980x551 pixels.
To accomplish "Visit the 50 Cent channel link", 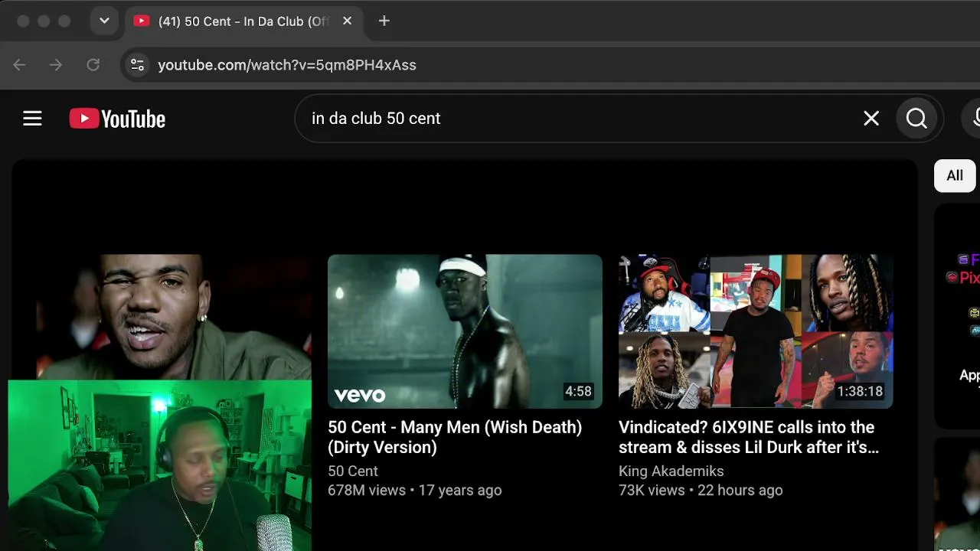I will [x=353, y=471].
